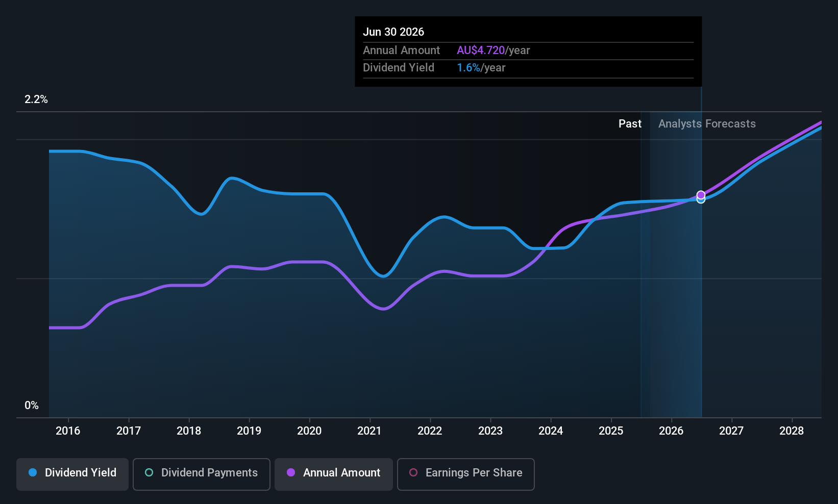This screenshot has width=838, height=504.
Task: Click the 2024 x-axis year label
Action: coord(551,431)
